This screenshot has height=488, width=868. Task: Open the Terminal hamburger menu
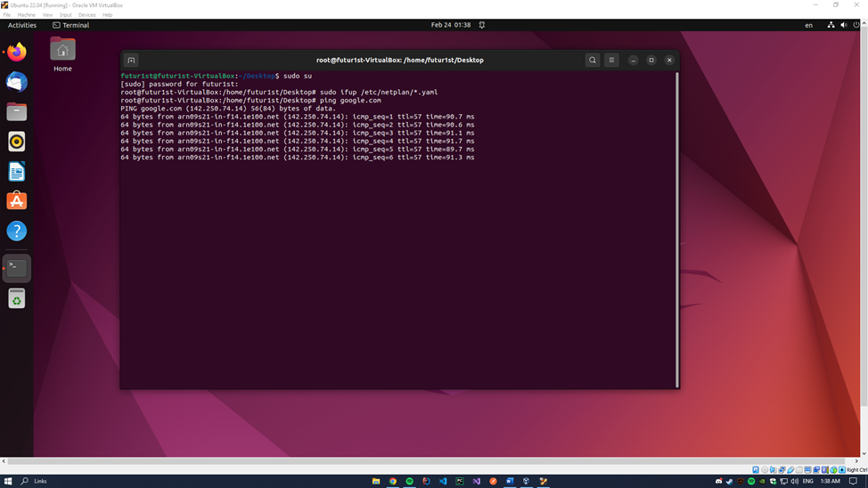[x=611, y=61]
